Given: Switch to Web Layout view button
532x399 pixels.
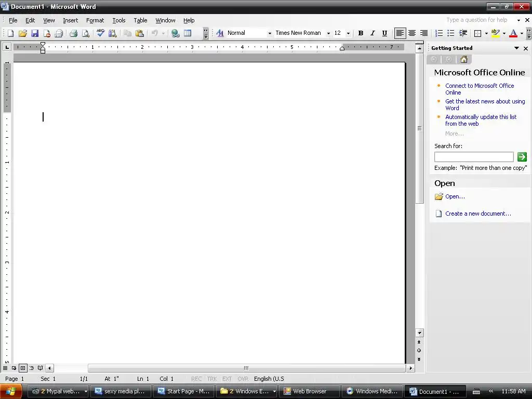Looking at the screenshot, I should point(14,368).
